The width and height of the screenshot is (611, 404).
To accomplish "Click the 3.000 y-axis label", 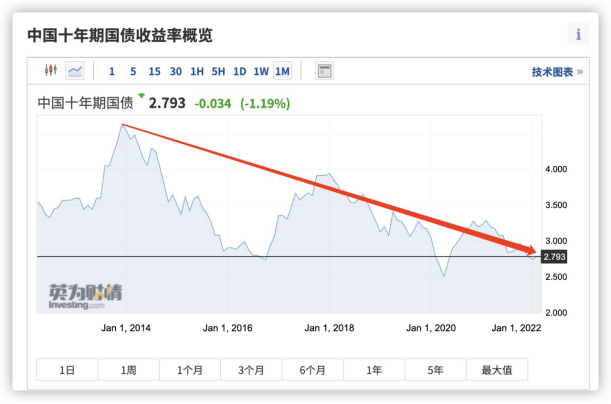I will point(556,241).
